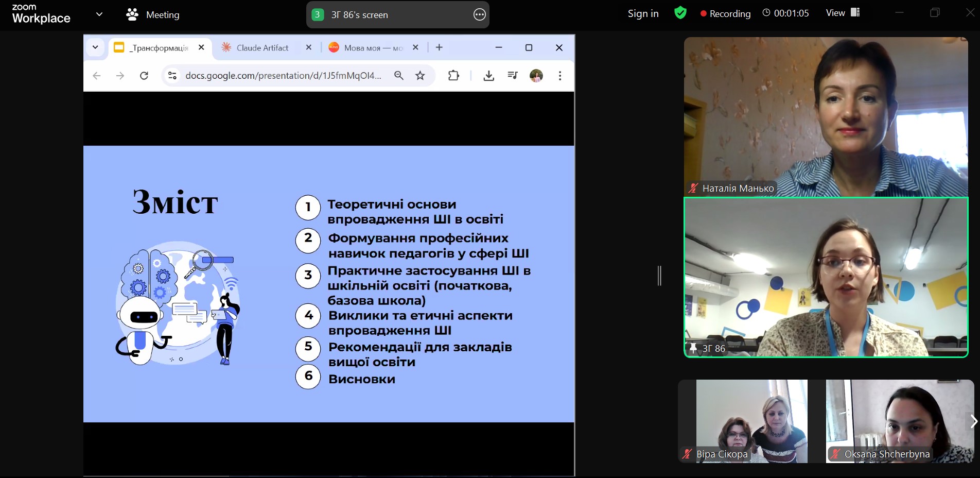Minimize the shared Chrome window
The height and width of the screenshot is (478, 980).
(499, 47)
